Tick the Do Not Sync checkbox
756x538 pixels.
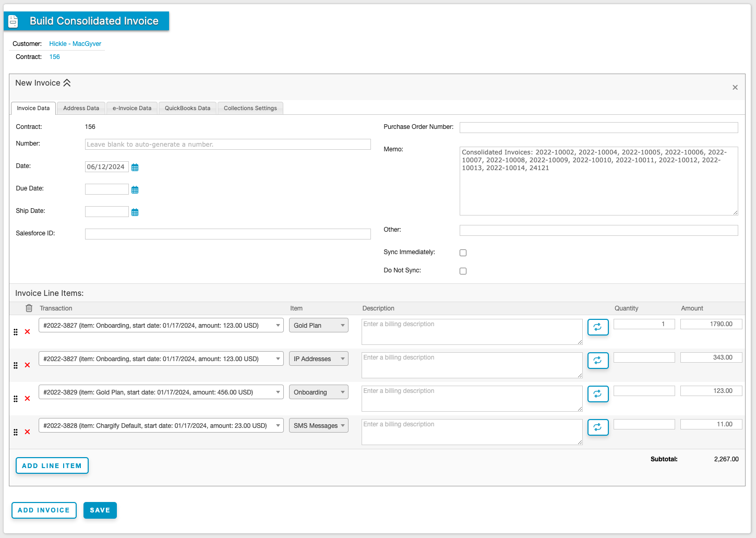point(463,271)
